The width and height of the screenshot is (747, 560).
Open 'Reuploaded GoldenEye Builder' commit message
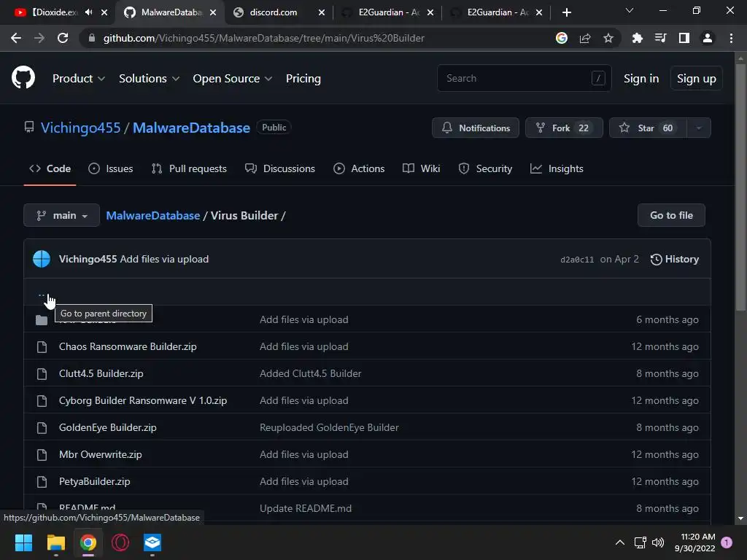[x=329, y=427]
